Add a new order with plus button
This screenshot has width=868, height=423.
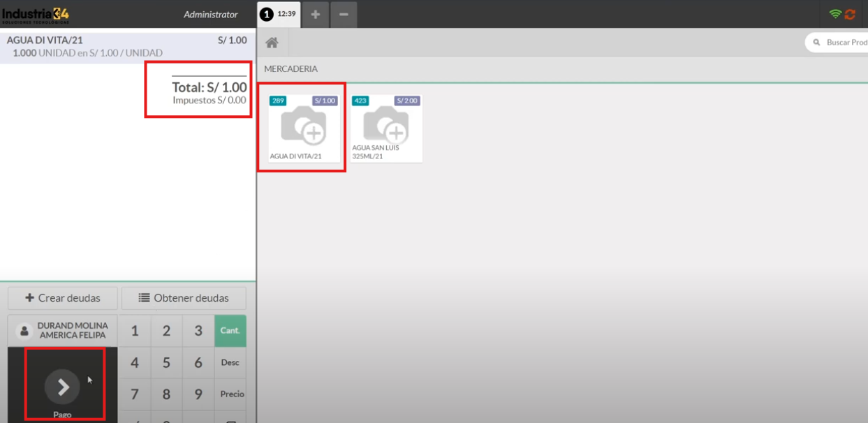coord(315,15)
